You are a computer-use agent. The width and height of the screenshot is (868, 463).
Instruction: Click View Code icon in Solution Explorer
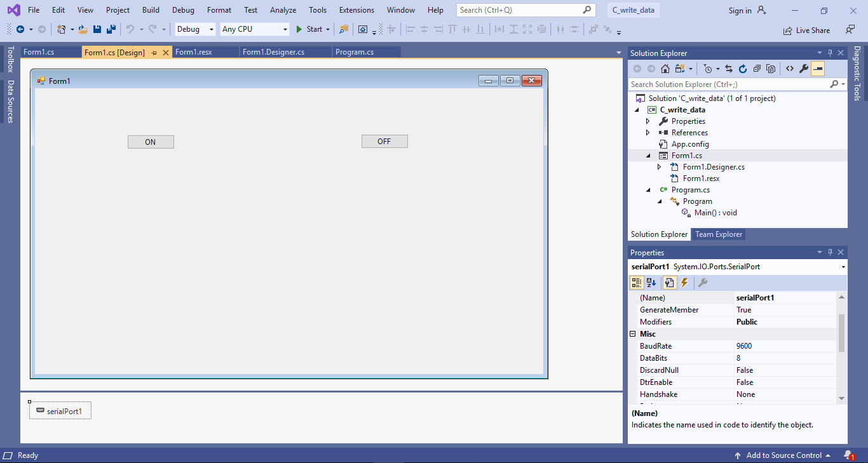(x=790, y=68)
